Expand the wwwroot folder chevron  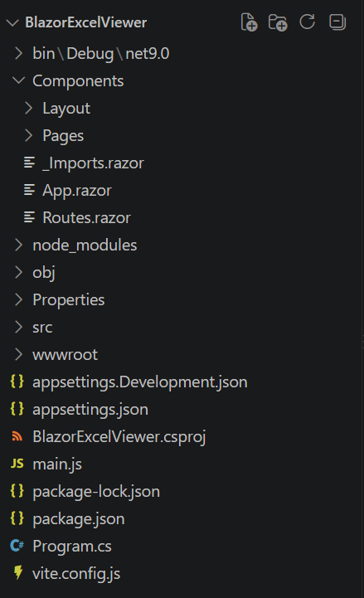18,354
